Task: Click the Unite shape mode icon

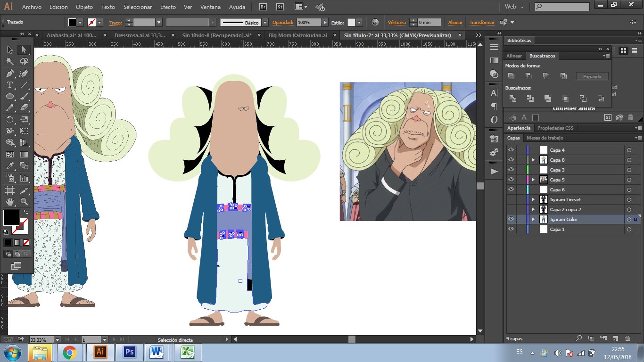Action: tap(512, 76)
